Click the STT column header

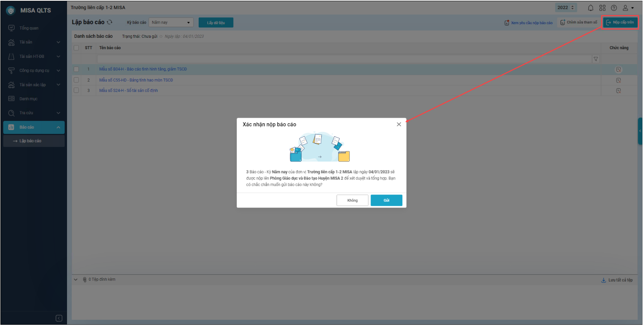tap(88, 48)
